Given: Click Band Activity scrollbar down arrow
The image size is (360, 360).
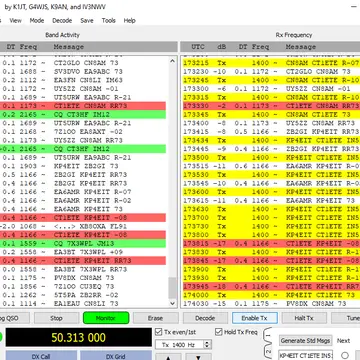Looking at the screenshot, I should 172,303.
